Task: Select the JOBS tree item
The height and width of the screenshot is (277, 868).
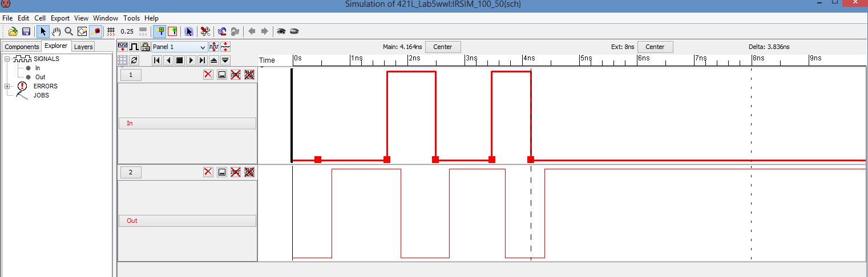Action: point(41,95)
